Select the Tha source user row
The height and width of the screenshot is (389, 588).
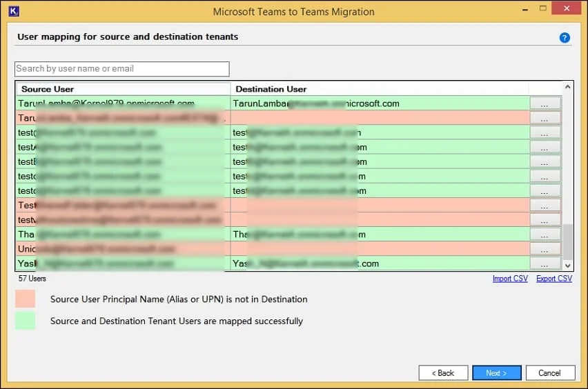(x=123, y=235)
